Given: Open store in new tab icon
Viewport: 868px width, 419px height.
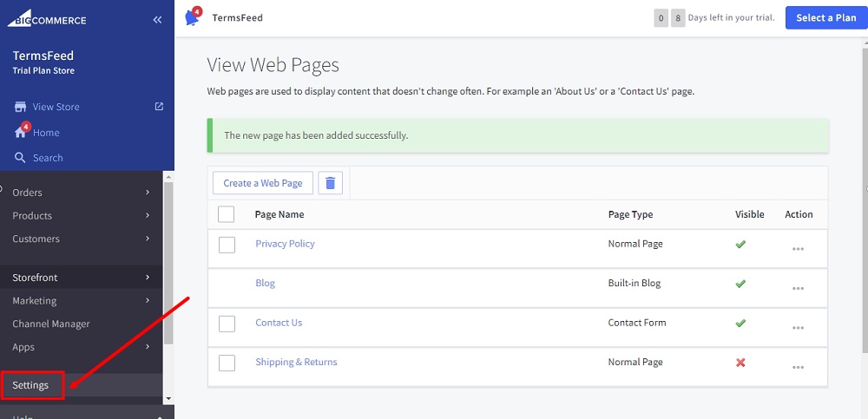Looking at the screenshot, I should (x=159, y=107).
